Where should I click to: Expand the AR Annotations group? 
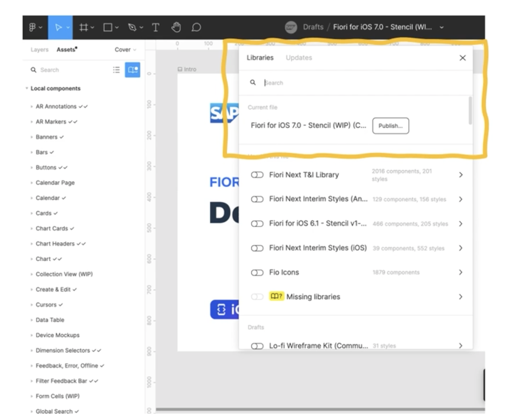(32, 107)
